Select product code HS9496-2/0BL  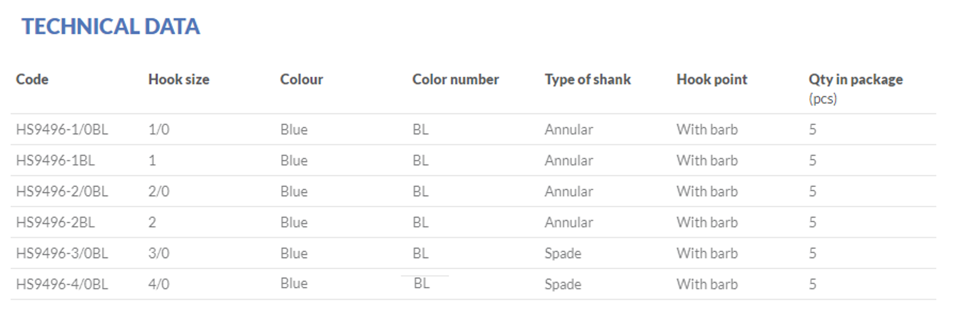tap(62, 191)
